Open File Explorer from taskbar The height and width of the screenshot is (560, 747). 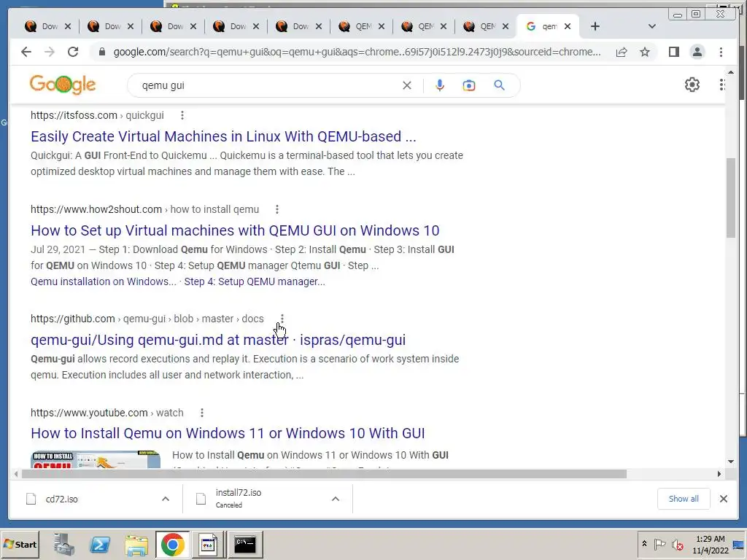(x=136, y=544)
